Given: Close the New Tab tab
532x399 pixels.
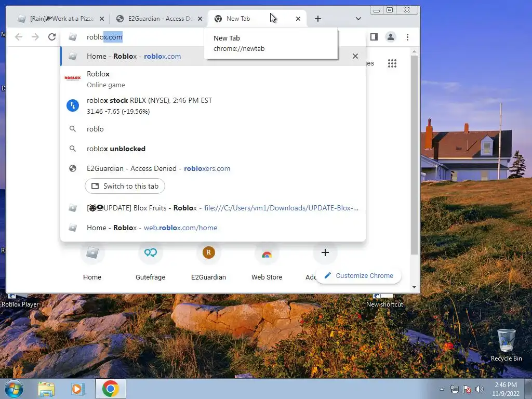Looking at the screenshot, I should click(x=298, y=19).
